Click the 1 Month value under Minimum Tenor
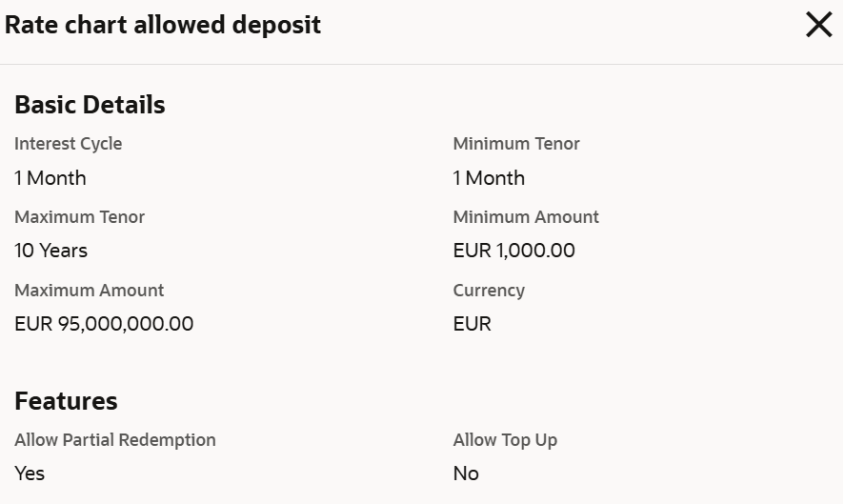Image resolution: width=845 pixels, height=504 pixels. (489, 178)
